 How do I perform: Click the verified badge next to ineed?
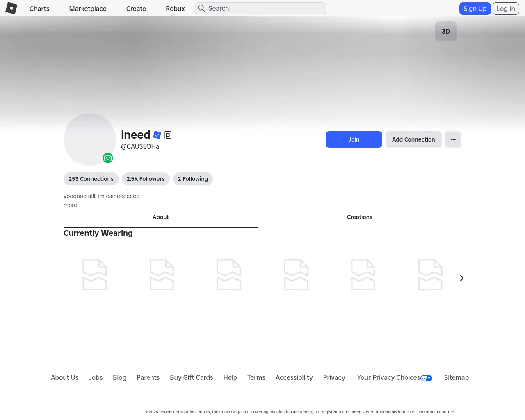(x=157, y=135)
